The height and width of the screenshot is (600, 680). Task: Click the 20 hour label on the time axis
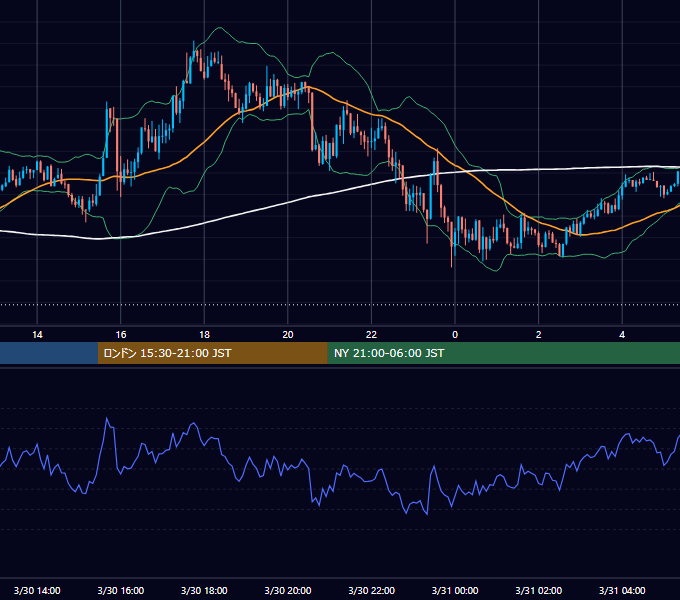tap(288, 335)
